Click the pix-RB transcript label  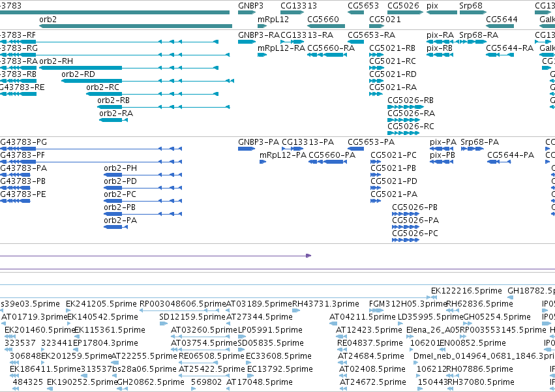[x=440, y=48]
